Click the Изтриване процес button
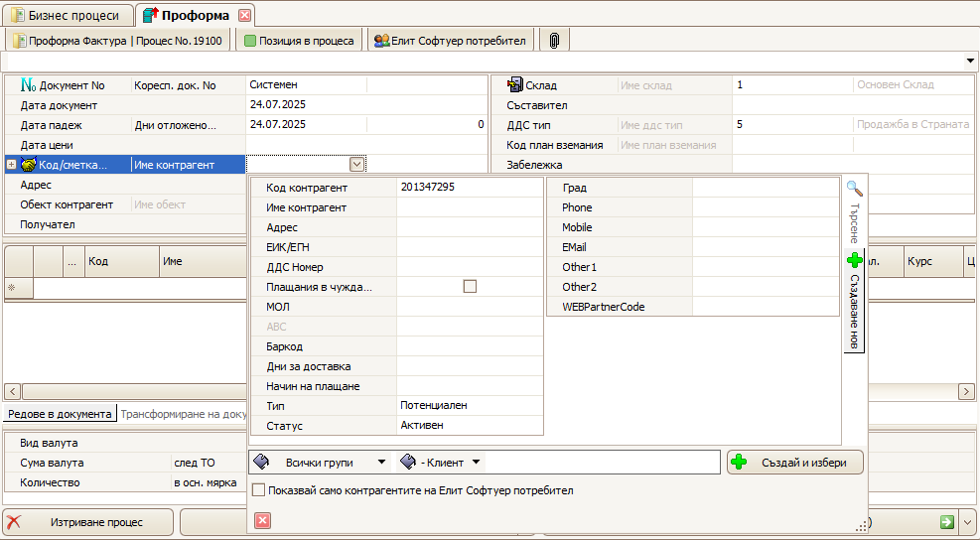Viewport: 980px width, 540px height. [88, 522]
